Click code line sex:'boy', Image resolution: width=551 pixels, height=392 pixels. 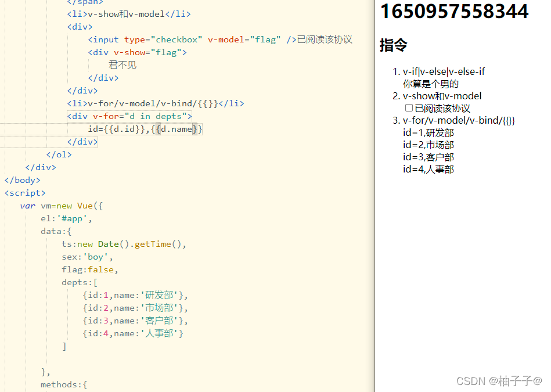pos(88,257)
